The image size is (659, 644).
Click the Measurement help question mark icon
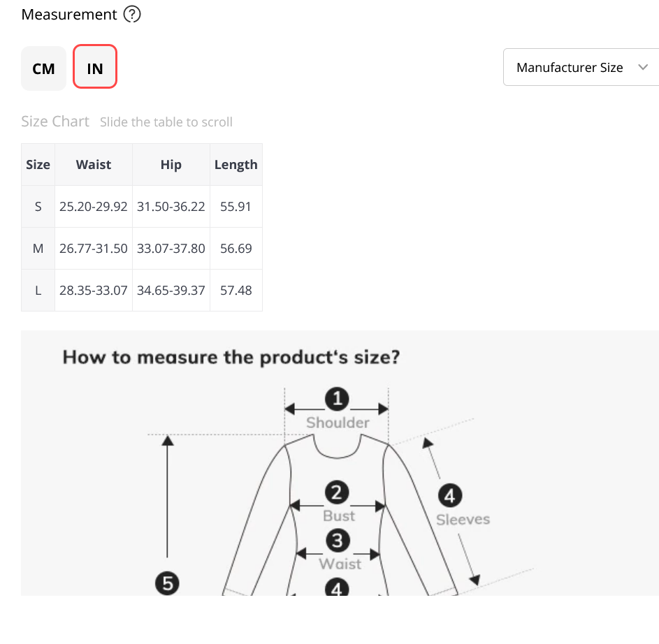click(x=132, y=14)
